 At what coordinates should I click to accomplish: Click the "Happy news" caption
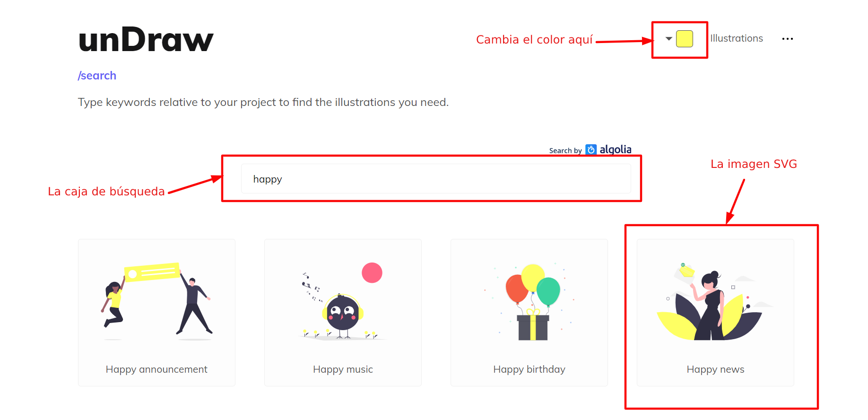click(x=715, y=369)
